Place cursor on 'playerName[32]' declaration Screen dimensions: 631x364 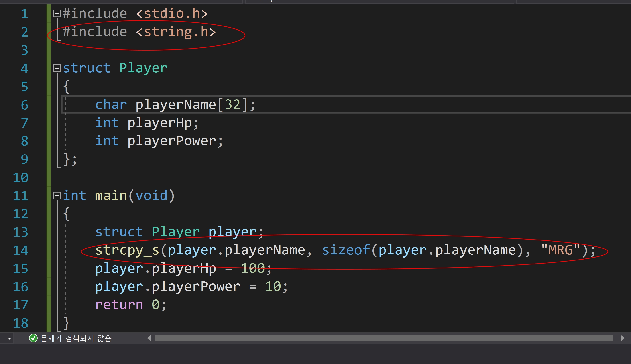point(191,104)
